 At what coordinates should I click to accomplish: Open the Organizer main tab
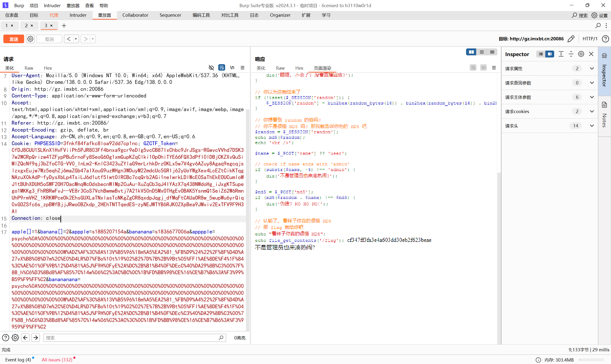tap(280, 15)
